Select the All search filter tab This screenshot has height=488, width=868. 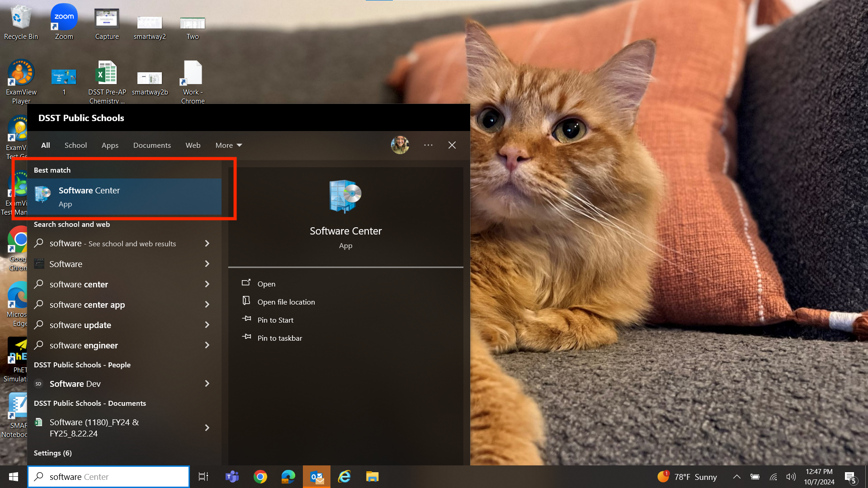pyautogui.click(x=46, y=145)
